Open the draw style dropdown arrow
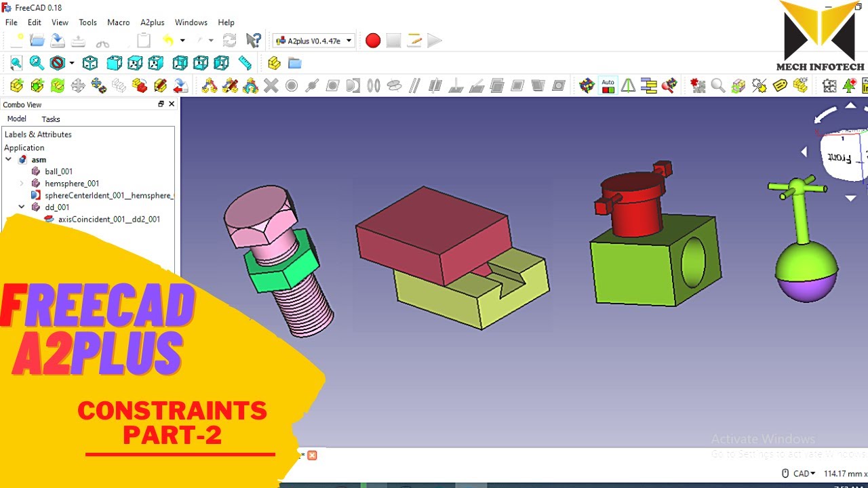868x488 pixels. (x=72, y=63)
